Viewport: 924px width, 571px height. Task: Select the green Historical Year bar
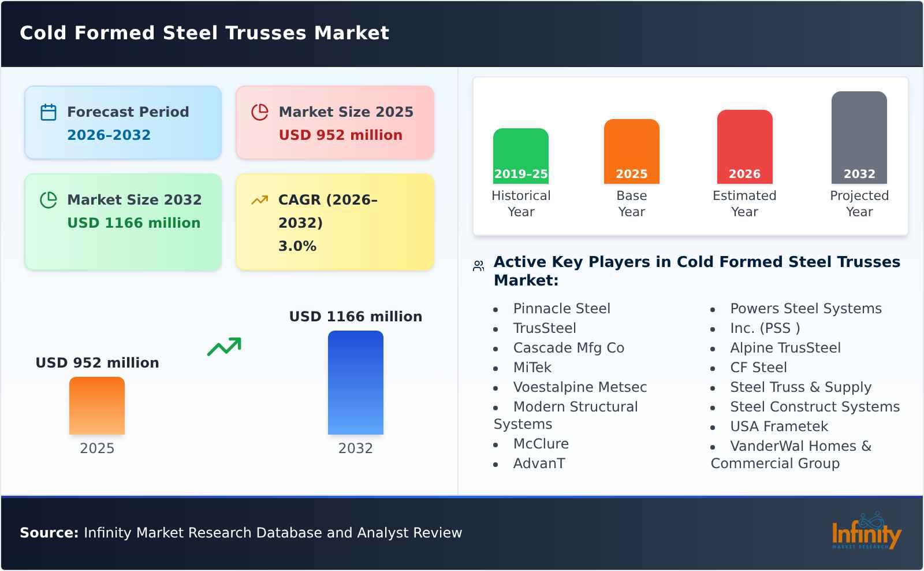tap(520, 153)
